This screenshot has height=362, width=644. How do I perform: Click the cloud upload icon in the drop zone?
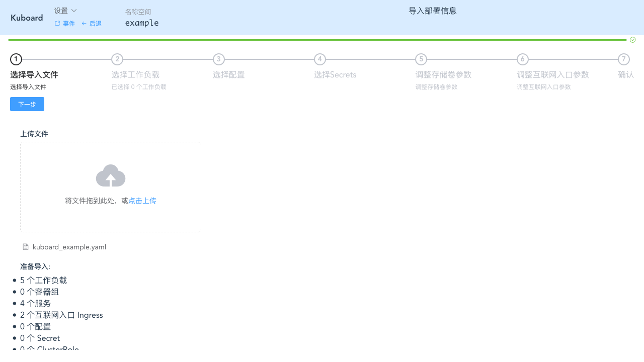pos(111,175)
